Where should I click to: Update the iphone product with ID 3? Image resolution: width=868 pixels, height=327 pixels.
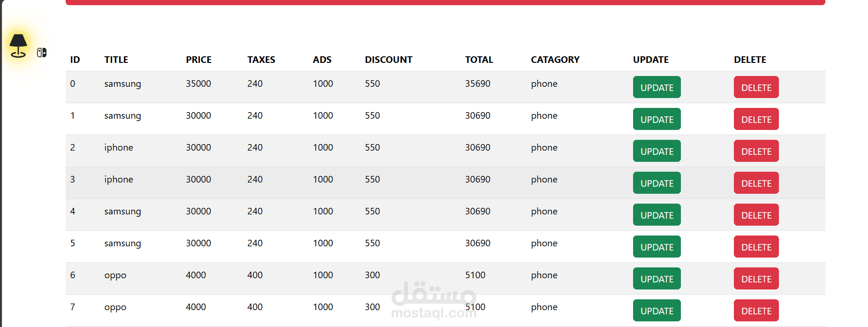pos(657,183)
